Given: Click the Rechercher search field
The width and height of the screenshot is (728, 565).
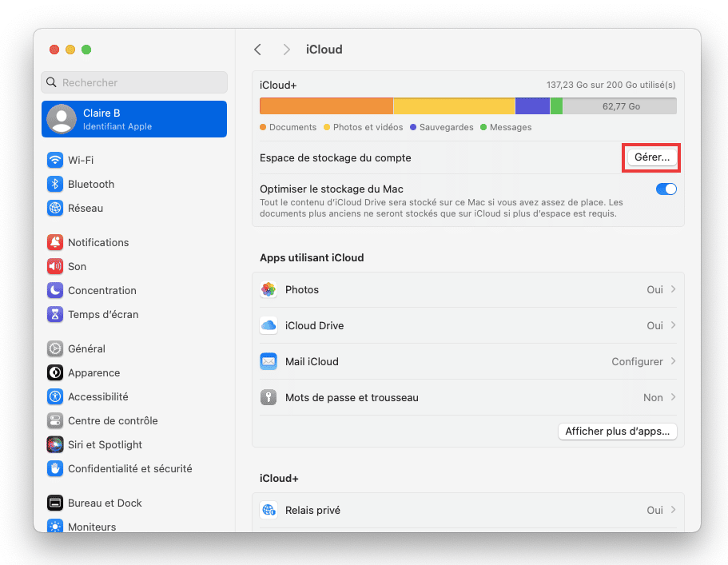Looking at the screenshot, I should click(134, 82).
